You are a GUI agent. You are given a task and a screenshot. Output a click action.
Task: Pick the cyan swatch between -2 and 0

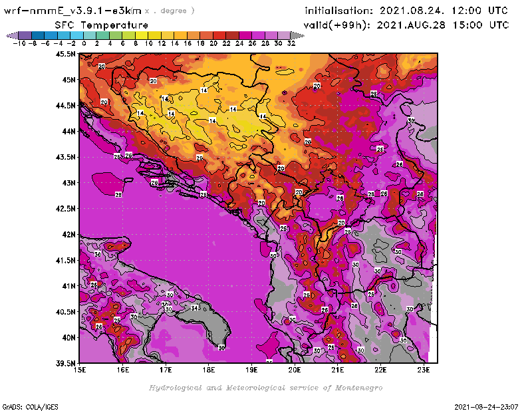click(77, 35)
